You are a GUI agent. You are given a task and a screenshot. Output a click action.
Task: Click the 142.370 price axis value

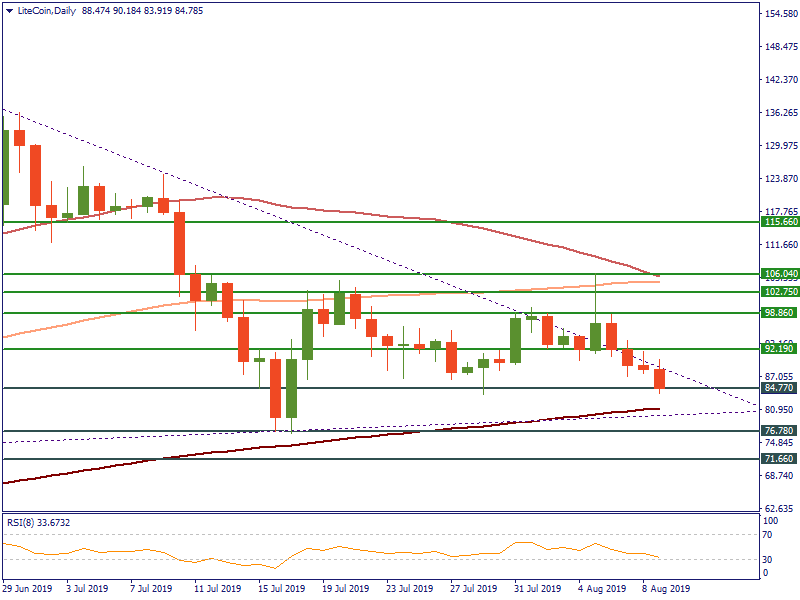click(x=781, y=80)
